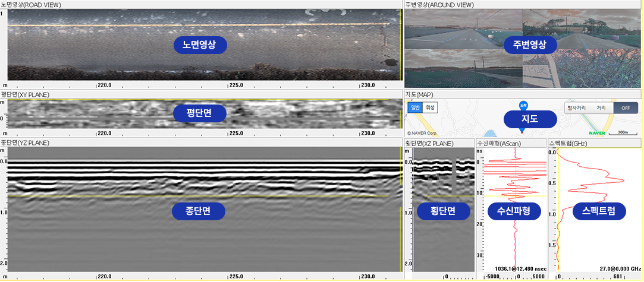Select the 주변영상(AROUND VIEW) panel title
644x282 pixels.
(439, 5)
